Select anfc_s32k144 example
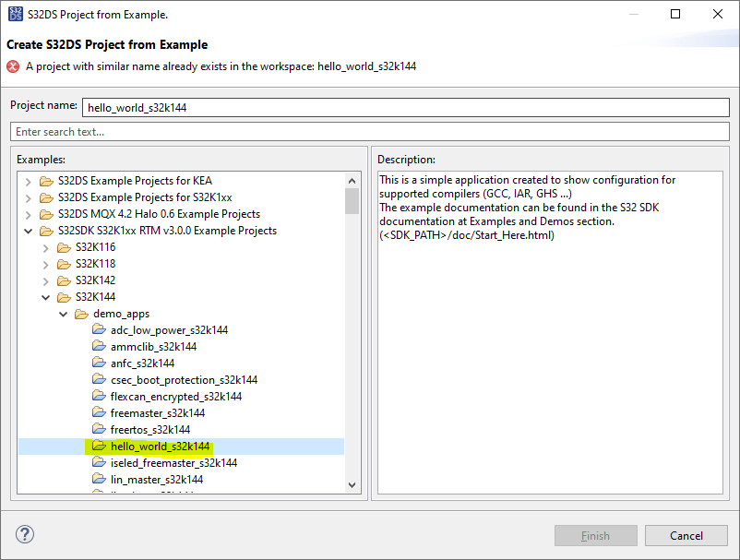This screenshot has width=740, height=560. (142, 363)
